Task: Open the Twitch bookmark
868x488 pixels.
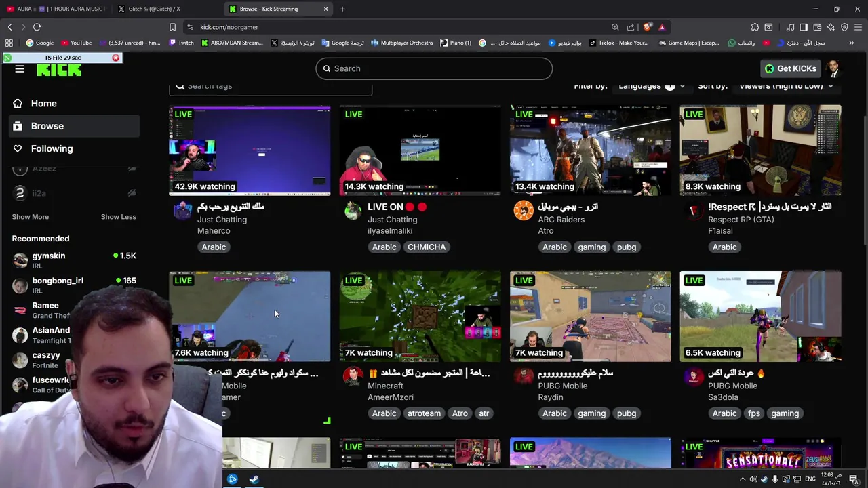Action: coord(181,43)
